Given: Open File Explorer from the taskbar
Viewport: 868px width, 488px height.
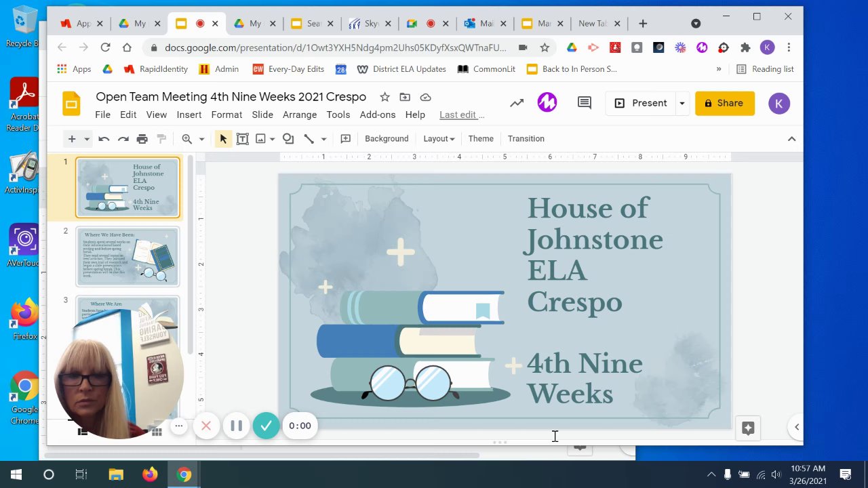Looking at the screenshot, I should [116, 474].
